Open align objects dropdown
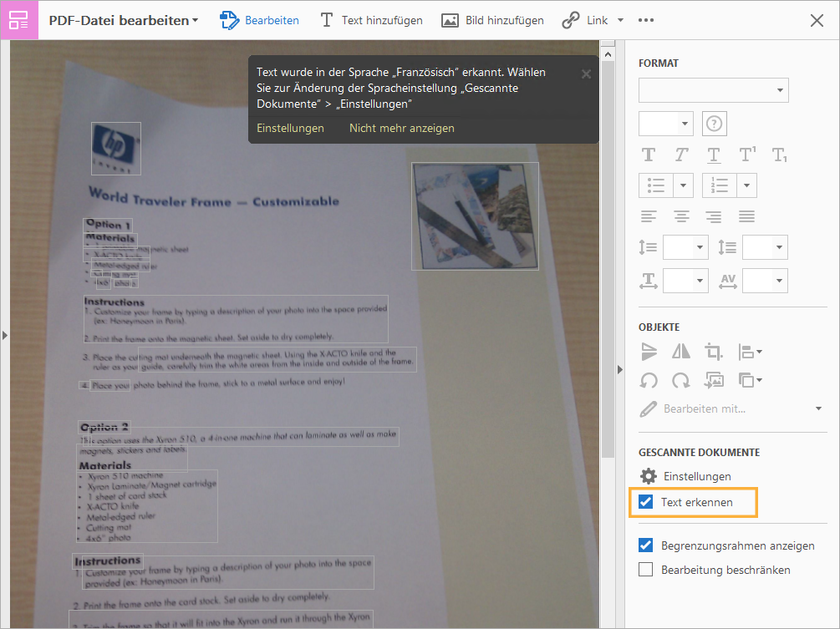Screen dimensions: 840x629 point(750,352)
